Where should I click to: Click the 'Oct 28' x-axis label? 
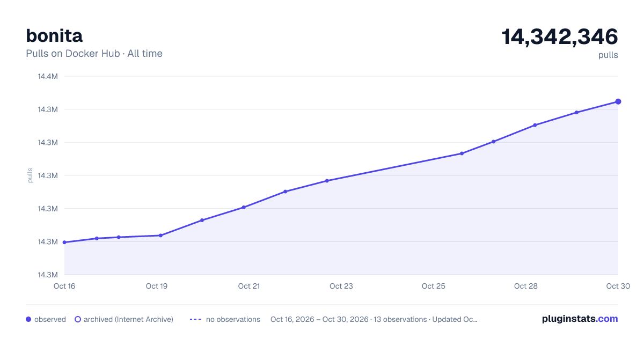coord(526,286)
